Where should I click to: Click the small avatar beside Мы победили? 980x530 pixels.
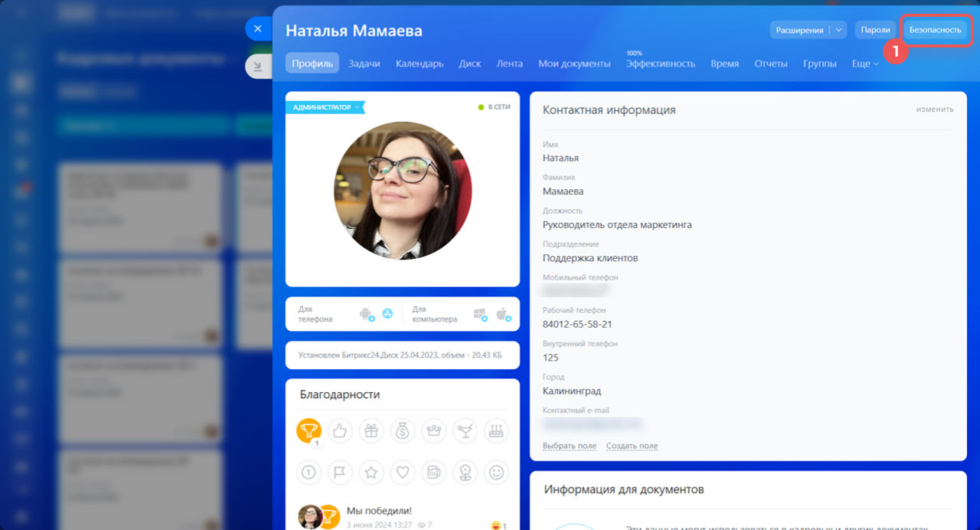click(x=309, y=517)
